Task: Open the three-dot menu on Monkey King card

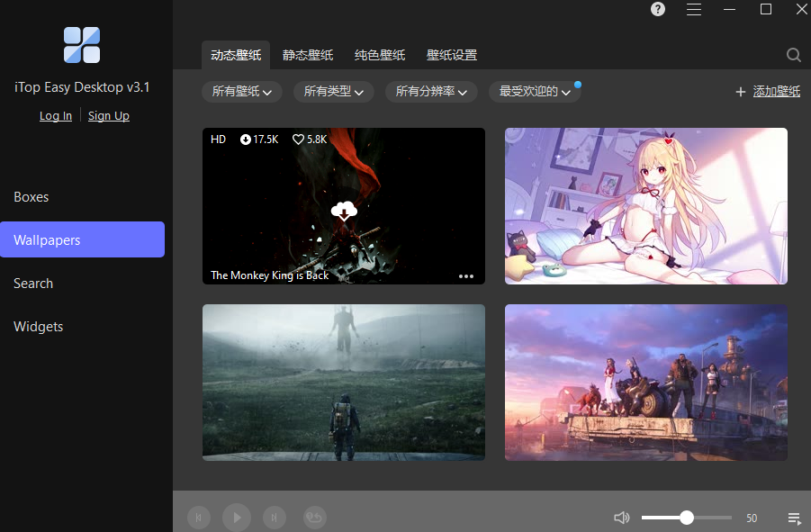Action: click(466, 276)
